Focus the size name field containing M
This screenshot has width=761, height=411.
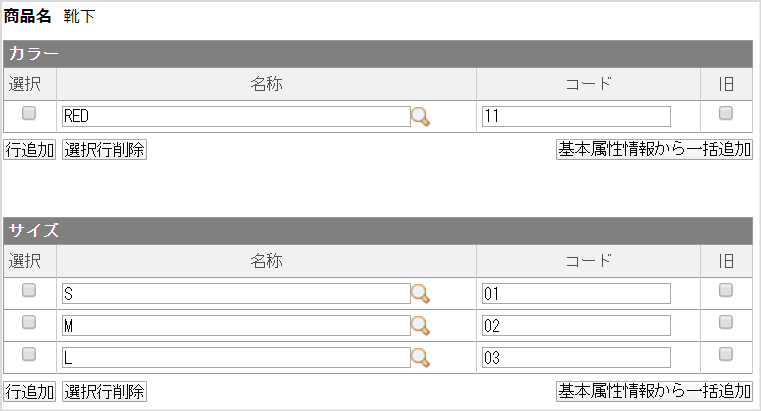(236, 326)
